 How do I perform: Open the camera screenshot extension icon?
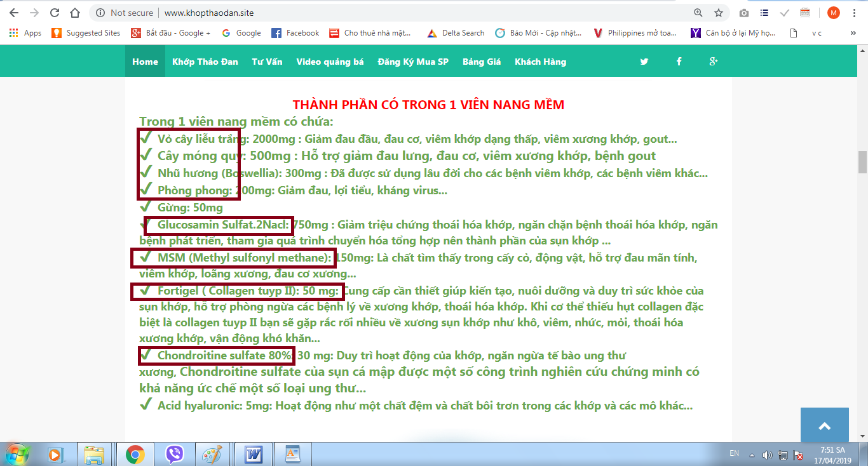click(744, 13)
